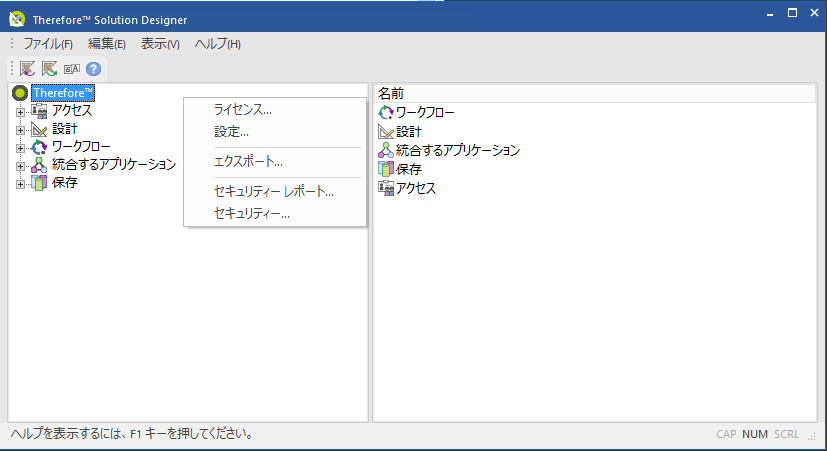Expand the 保存 tree node

coord(20,184)
